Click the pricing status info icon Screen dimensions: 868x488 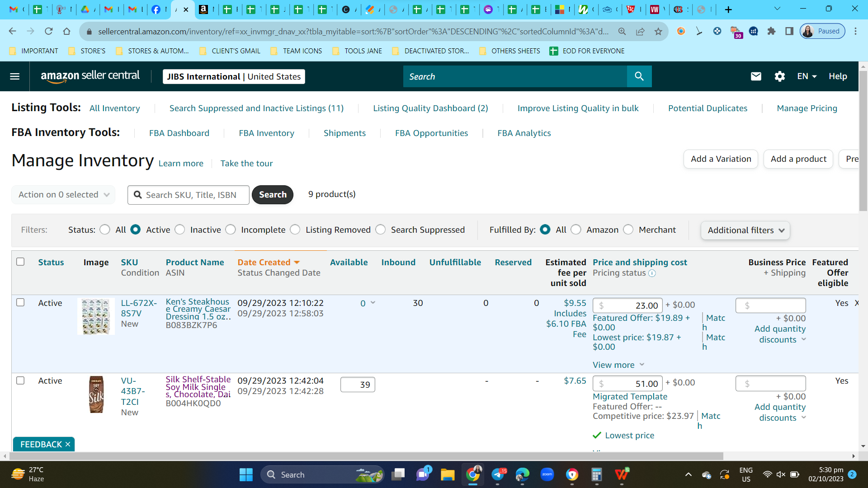[652, 273]
